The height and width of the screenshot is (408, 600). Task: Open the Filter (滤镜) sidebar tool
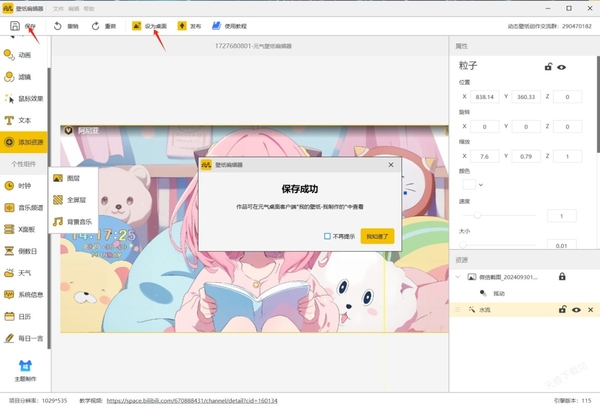[24, 77]
